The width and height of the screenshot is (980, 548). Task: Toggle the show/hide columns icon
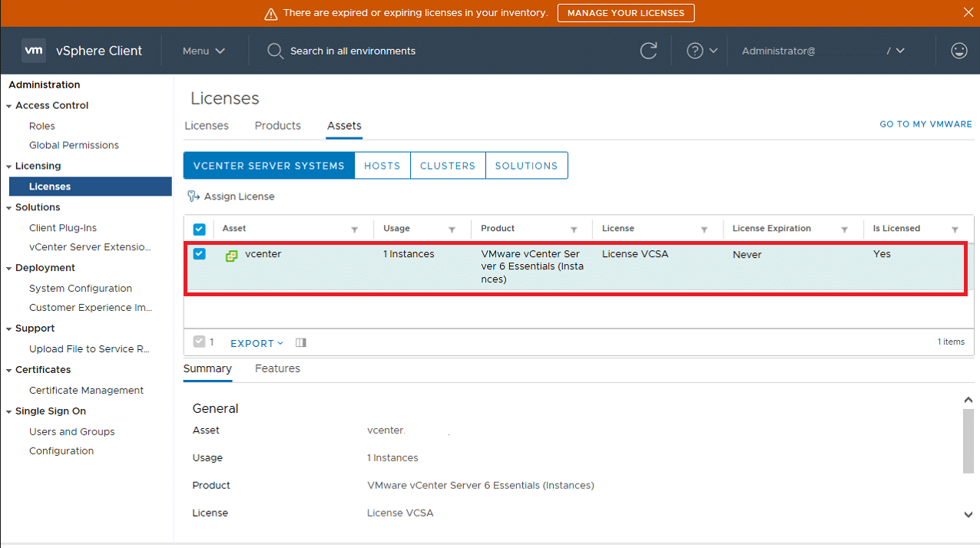point(301,342)
